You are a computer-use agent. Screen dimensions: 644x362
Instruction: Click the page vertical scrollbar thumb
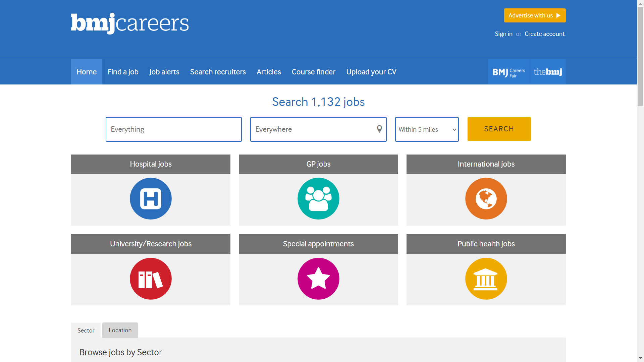pos(641,56)
